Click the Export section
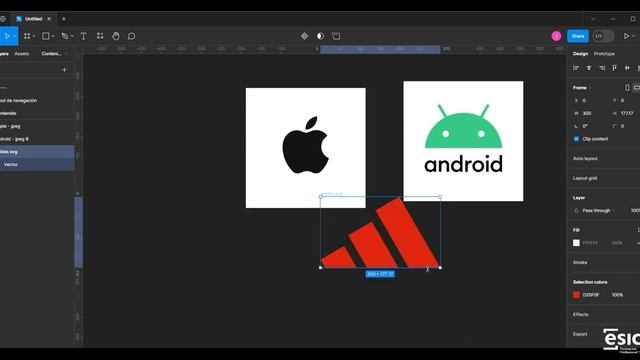640x360 pixels. [580, 334]
